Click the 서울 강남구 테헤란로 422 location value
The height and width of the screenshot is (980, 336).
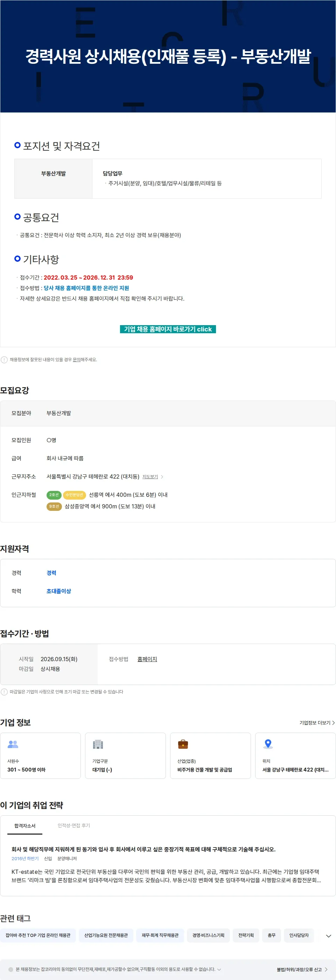[295, 769]
